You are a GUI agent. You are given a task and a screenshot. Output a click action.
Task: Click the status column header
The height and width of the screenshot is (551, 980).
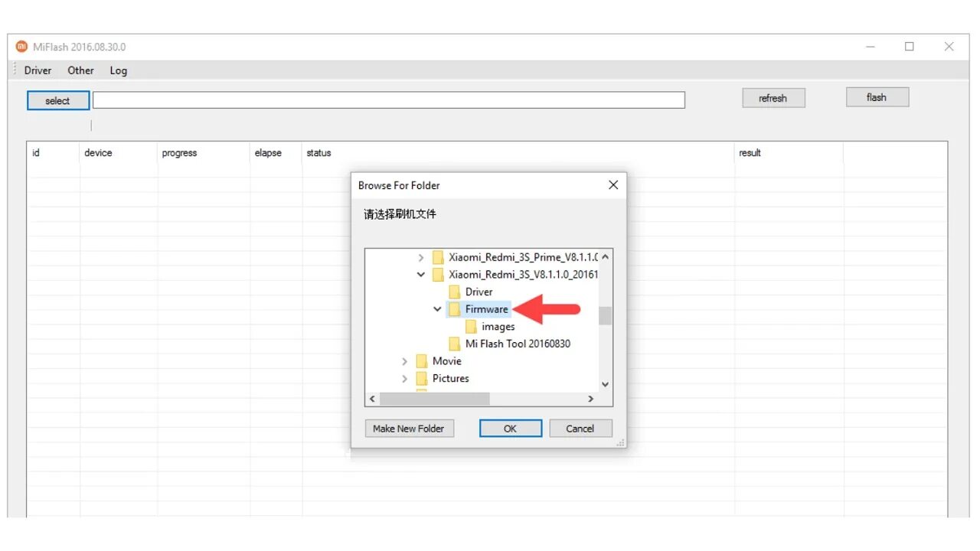click(x=518, y=153)
